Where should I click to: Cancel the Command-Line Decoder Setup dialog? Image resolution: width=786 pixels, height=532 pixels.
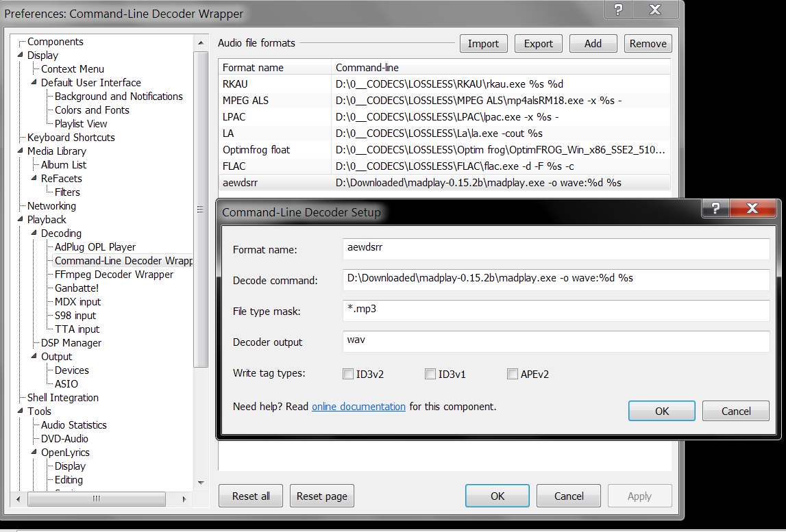[736, 411]
